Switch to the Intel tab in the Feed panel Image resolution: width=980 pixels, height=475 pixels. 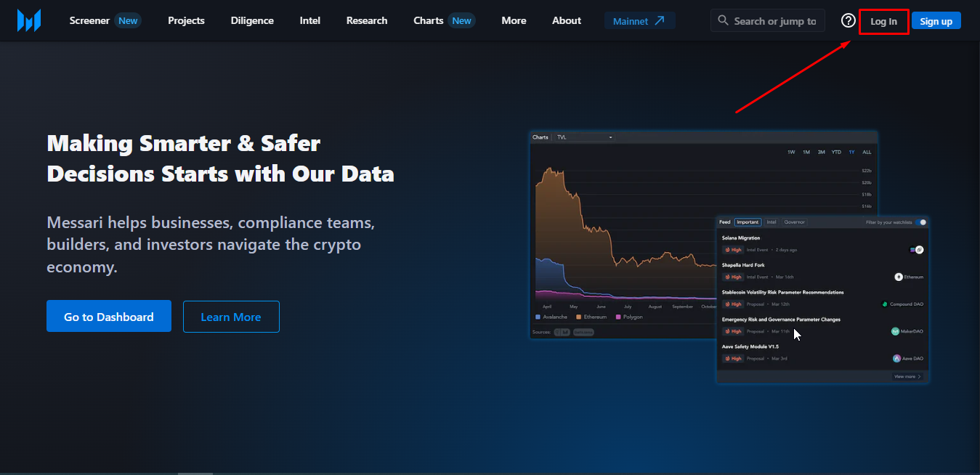(772, 222)
